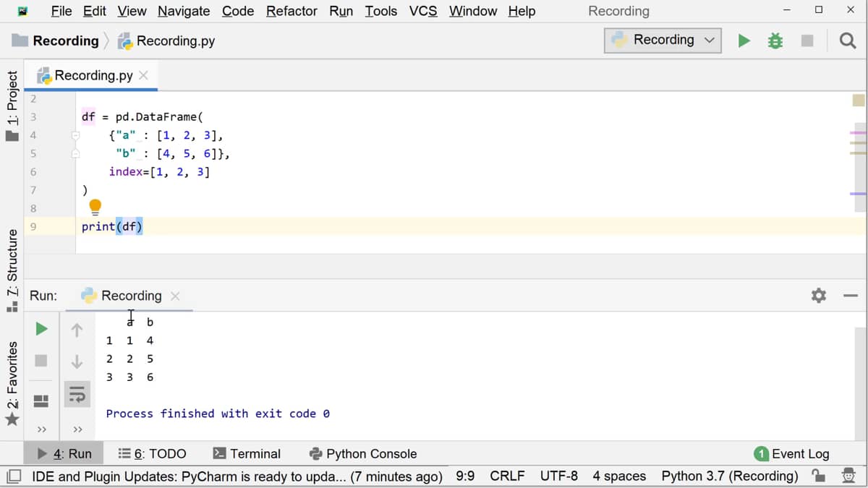The image size is (868, 488).
Task: Click the up-the-stack-trace arrow
Action: tap(77, 330)
